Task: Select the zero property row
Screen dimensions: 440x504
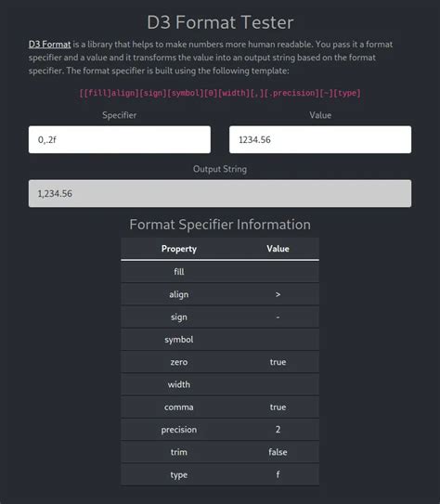Action: [x=220, y=362]
